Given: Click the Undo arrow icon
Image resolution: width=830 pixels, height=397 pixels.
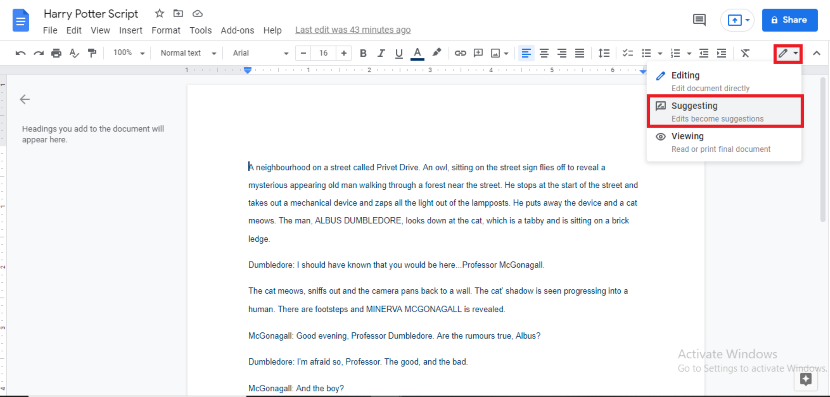Looking at the screenshot, I should point(21,53).
